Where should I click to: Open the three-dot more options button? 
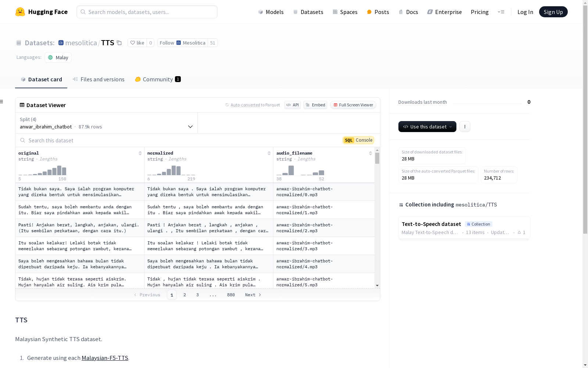tap(465, 127)
